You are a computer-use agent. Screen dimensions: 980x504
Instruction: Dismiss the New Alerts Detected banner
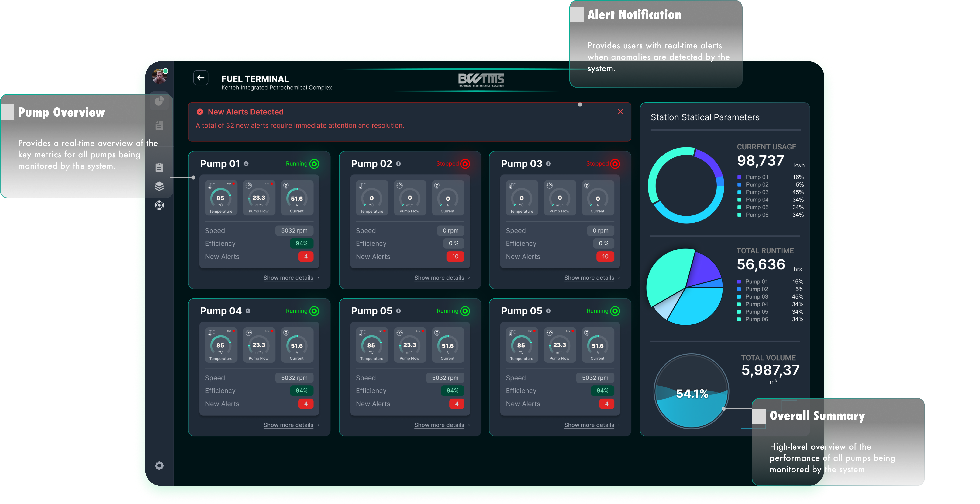click(620, 112)
